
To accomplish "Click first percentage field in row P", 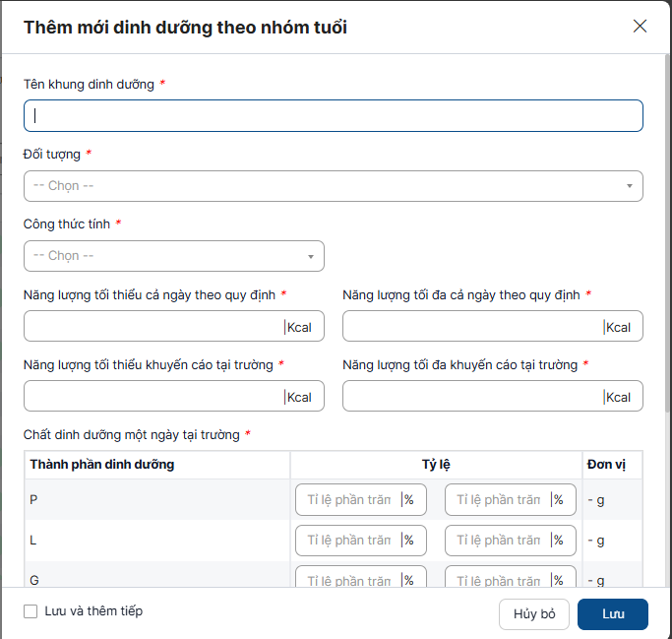I will (348, 500).
